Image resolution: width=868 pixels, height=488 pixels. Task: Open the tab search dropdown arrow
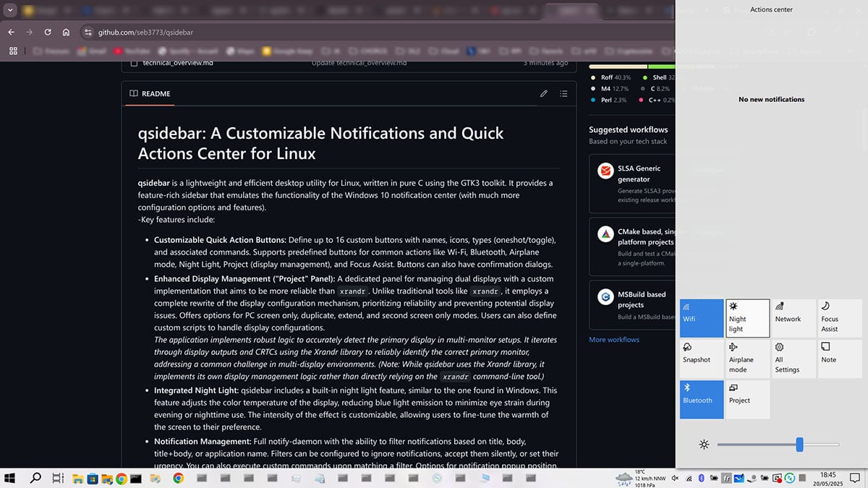click(x=10, y=11)
